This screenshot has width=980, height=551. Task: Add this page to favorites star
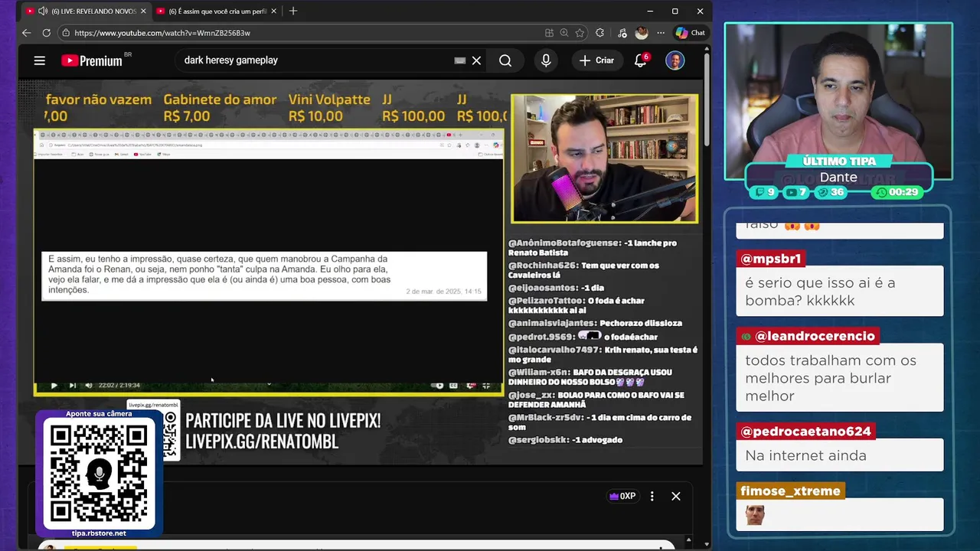(x=580, y=33)
